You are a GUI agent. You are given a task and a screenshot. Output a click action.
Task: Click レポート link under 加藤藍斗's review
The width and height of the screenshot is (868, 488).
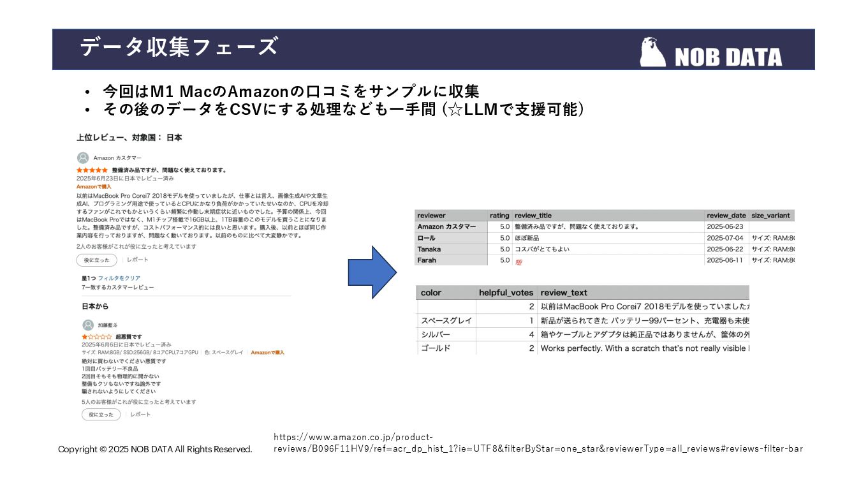140,415
